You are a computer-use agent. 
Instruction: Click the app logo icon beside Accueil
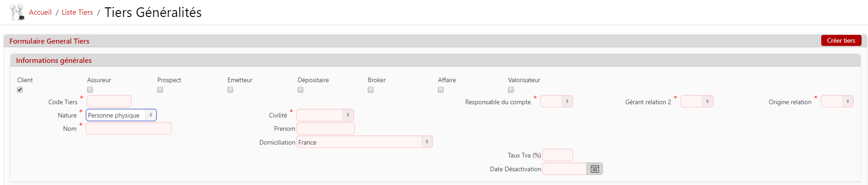17,12
